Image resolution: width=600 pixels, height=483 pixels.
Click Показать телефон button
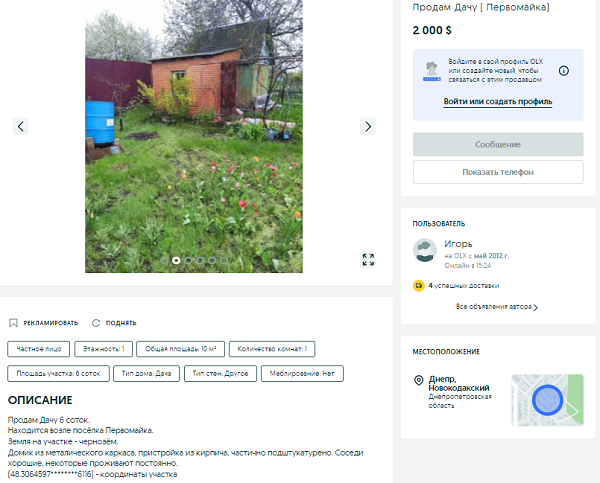498,172
